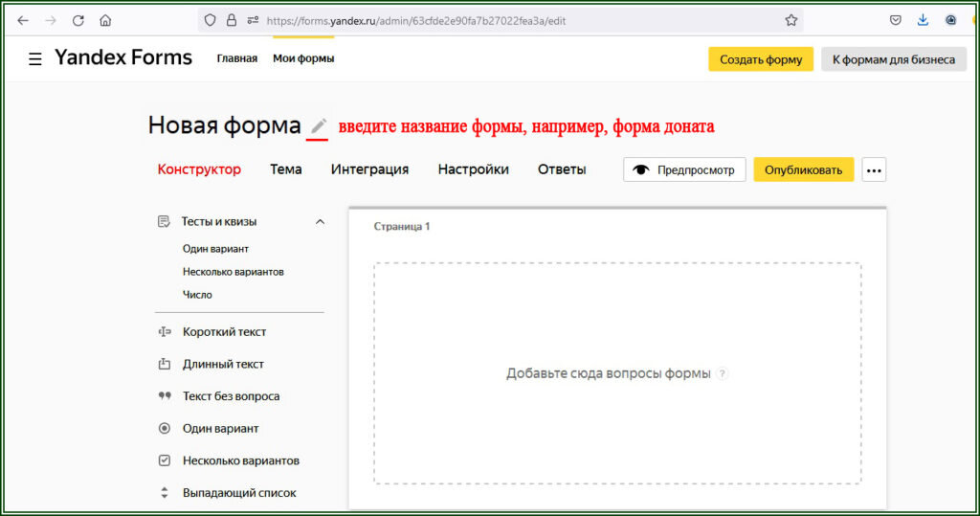Open Мои формы in top navigation
980x516 pixels.
click(303, 58)
